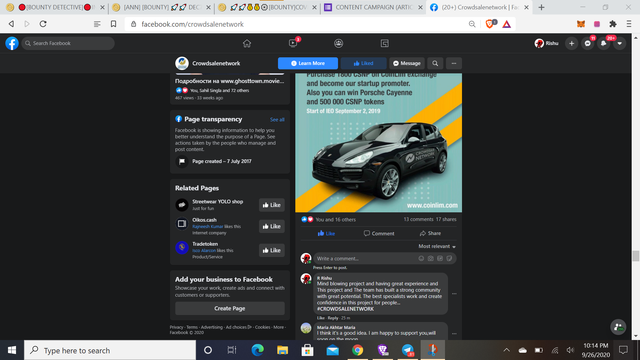Click the Create Page button

point(230,308)
